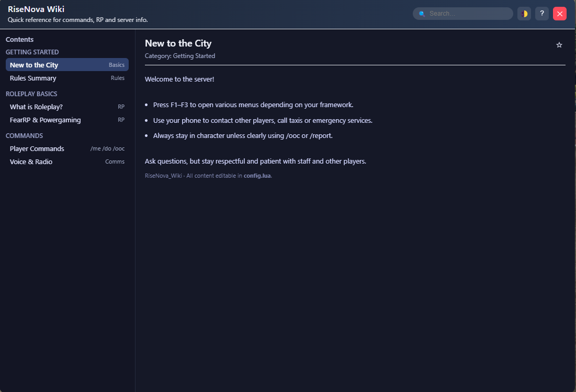Image resolution: width=576 pixels, height=392 pixels.
Task: Click the magnifier icon in the search bar
Action: (x=422, y=13)
